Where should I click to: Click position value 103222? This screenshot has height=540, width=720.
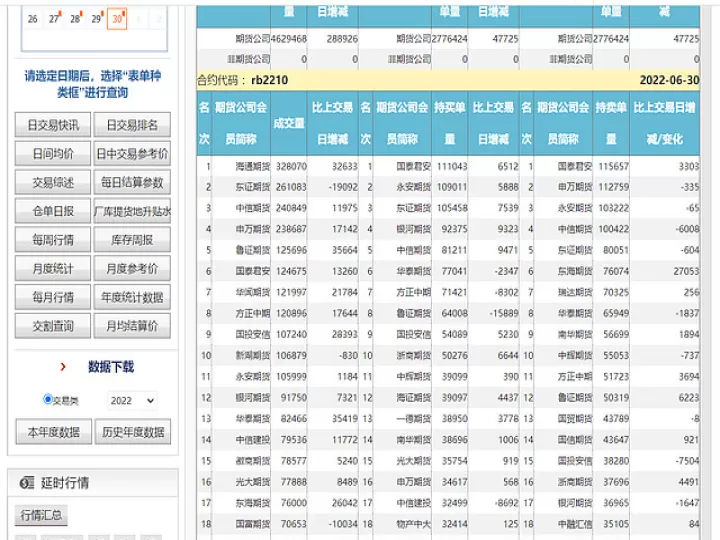coord(613,208)
